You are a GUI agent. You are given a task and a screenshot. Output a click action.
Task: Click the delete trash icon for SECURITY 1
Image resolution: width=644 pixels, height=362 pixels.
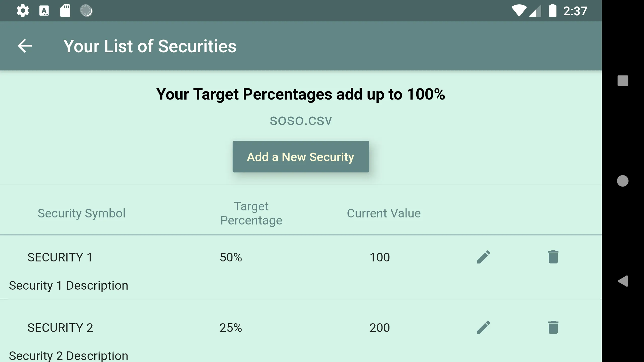[553, 257]
